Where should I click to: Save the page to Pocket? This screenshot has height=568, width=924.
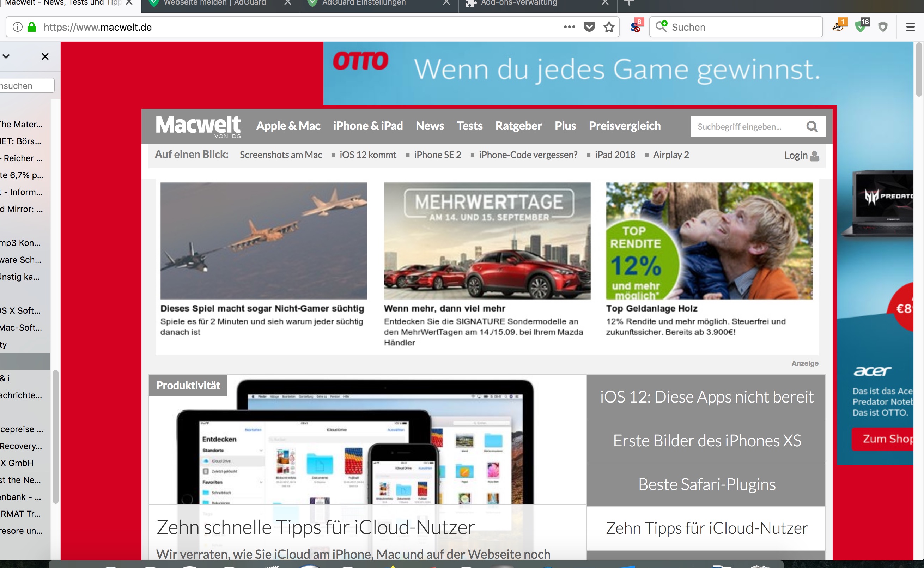pyautogui.click(x=589, y=27)
